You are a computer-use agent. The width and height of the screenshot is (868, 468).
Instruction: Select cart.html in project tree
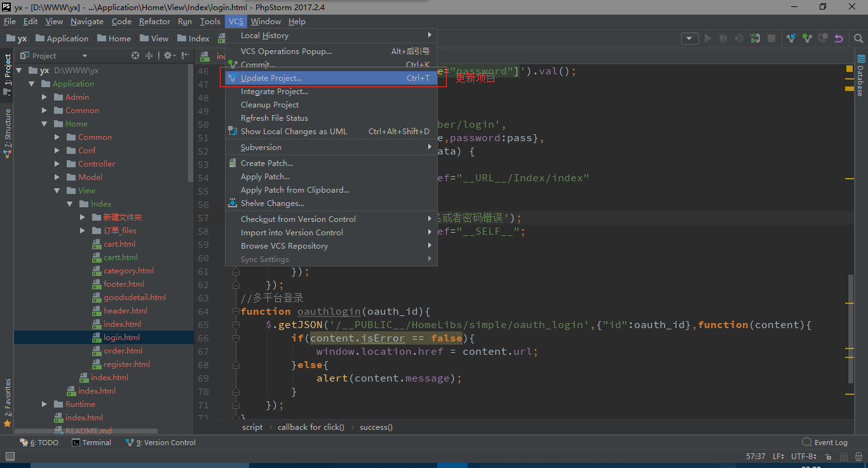pyautogui.click(x=119, y=244)
